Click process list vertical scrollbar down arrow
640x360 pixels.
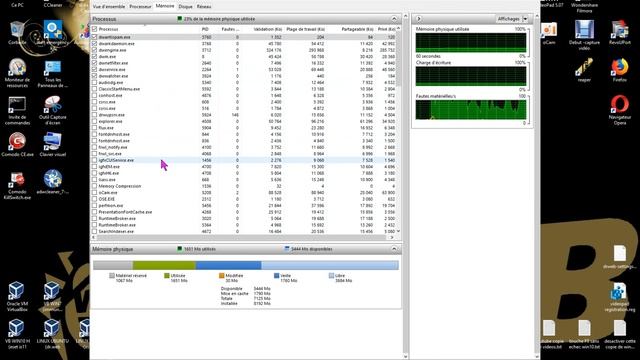point(398,231)
